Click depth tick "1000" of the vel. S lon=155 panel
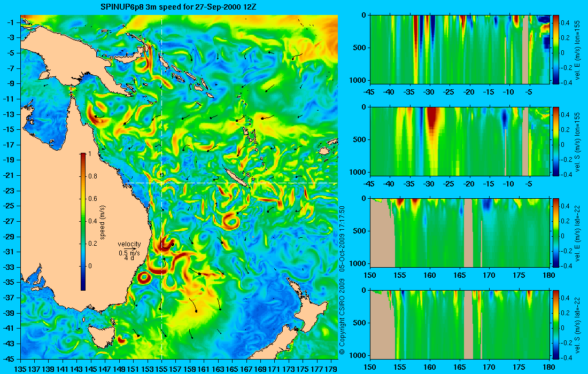The height and width of the screenshot is (374, 588). pyautogui.click(x=358, y=172)
